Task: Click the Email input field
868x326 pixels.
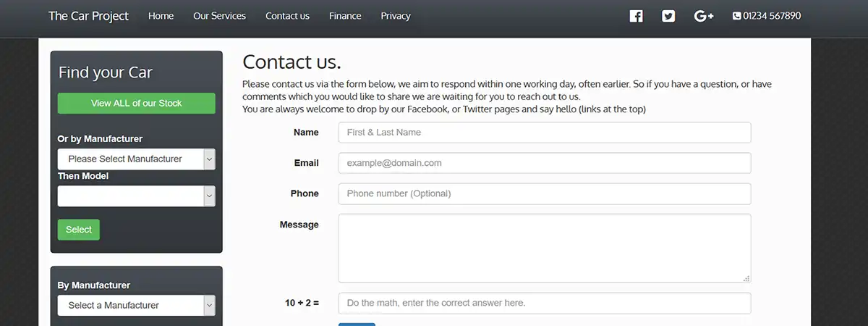Action: [544, 163]
